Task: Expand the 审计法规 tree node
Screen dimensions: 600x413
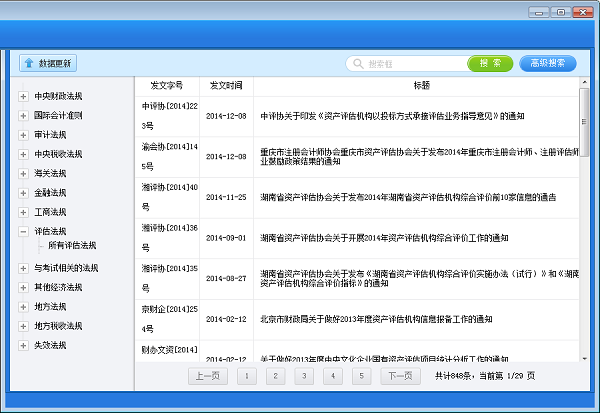Action: pos(23,135)
